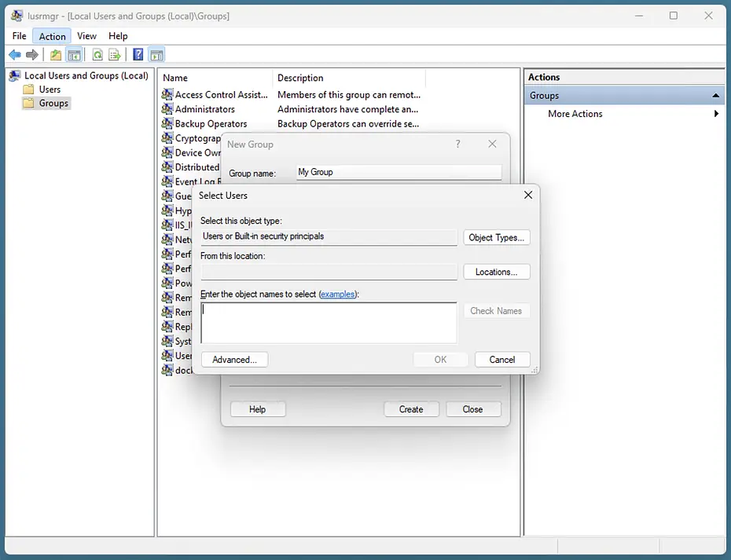Click the Local Users and Groups computer icon
731x560 pixels.
[15, 75]
